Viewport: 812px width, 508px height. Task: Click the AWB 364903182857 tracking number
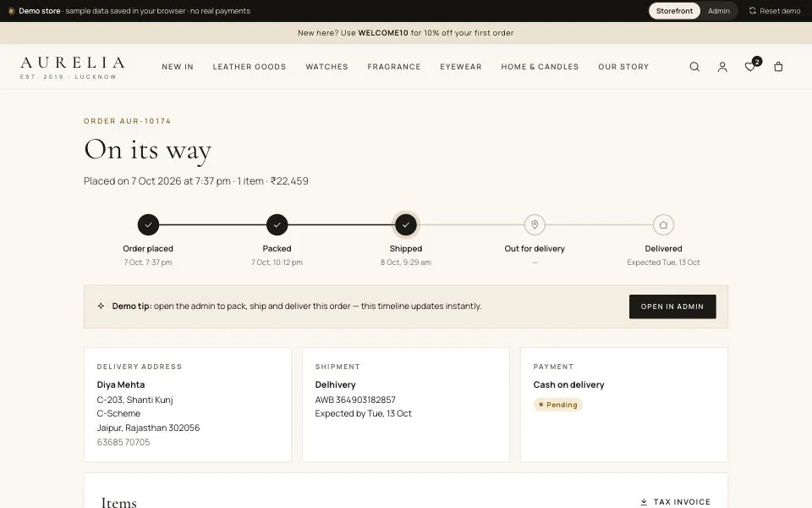355,400
